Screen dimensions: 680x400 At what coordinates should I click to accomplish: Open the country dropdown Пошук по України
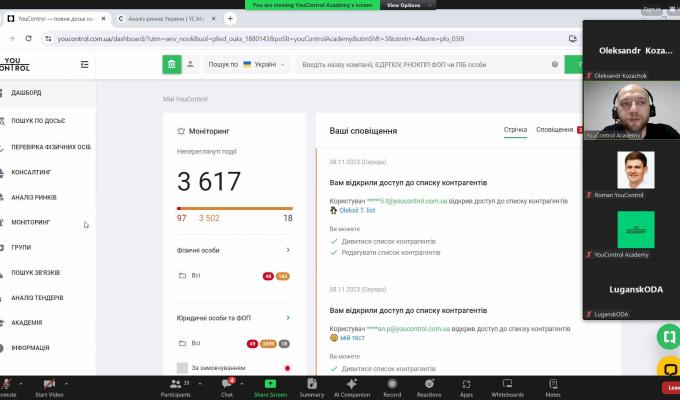[x=246, y=64]
